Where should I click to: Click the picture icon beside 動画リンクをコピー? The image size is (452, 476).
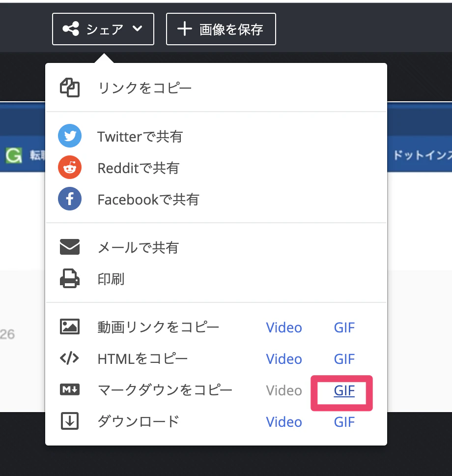coord(70,327)
